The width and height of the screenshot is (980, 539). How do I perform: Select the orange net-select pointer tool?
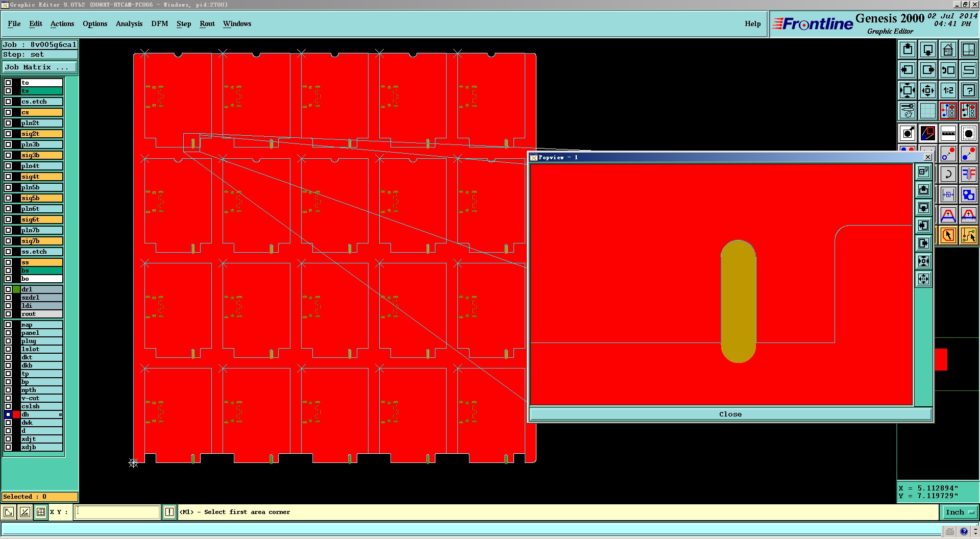pyautogui.click(x=969, y=235)
